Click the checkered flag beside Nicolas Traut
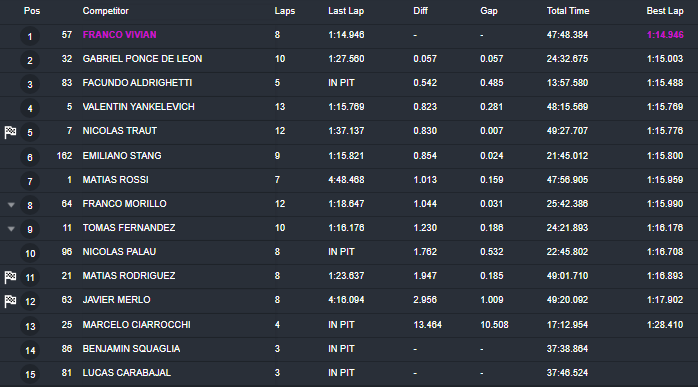This screenshot has height=387, width=698. point(10,132)
